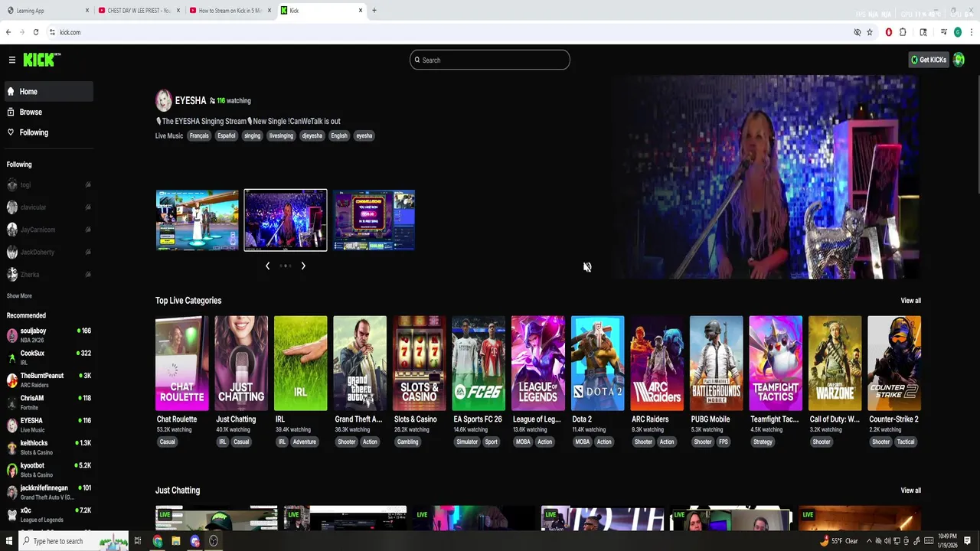Switch to Learning App tab
Image resolution: width=980 pixels, height=551 pixels.
tap(46, 11)
